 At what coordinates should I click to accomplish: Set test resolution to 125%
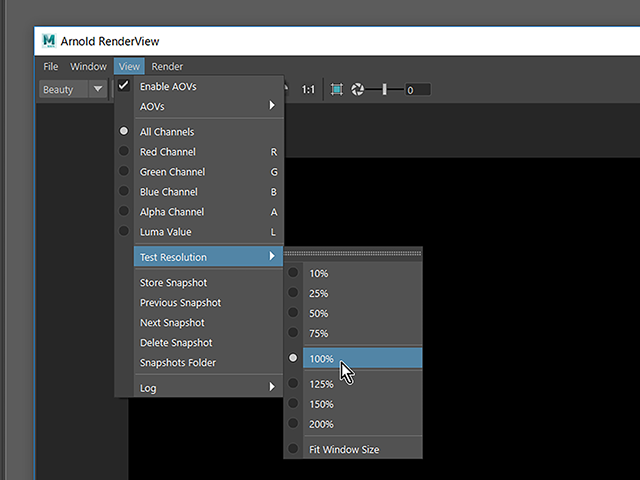pyautogui.click(x=353, y=384)
